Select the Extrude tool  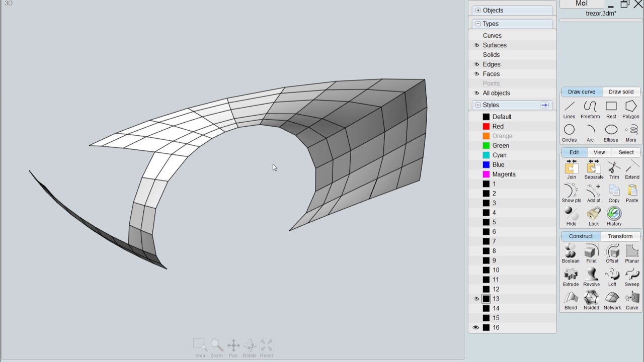tap(571, 277)
